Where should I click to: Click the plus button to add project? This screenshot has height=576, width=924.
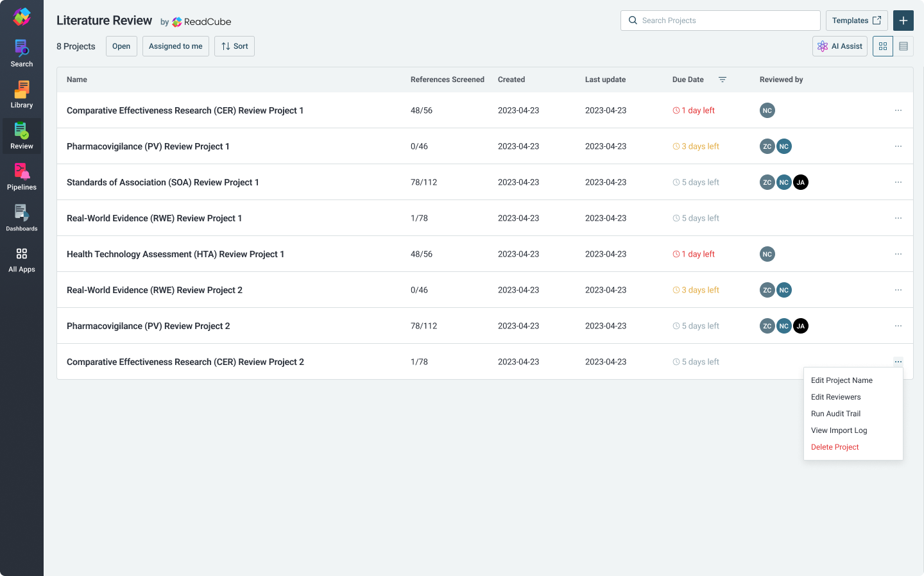pos(903,21)
